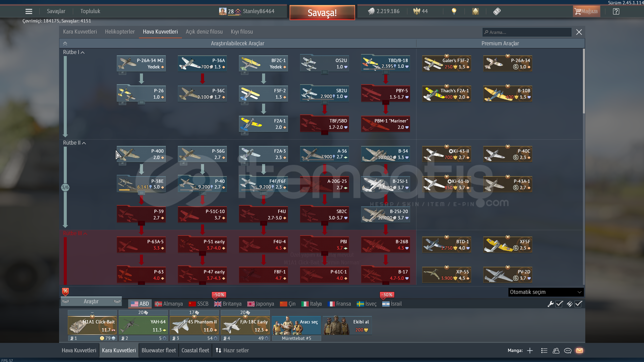Click the rank progress 3/6 marker

click(x=65, y=188)
